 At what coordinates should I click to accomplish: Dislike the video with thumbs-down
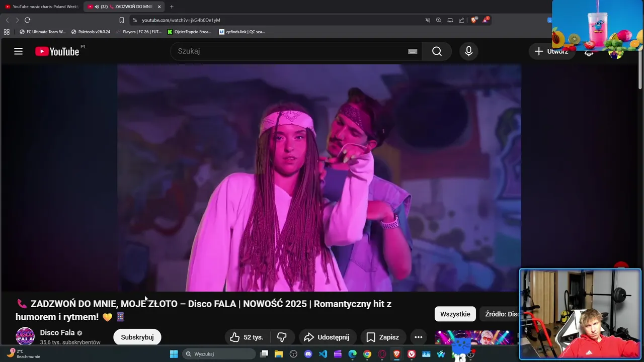pyautogui.click(x=282, y=337)
